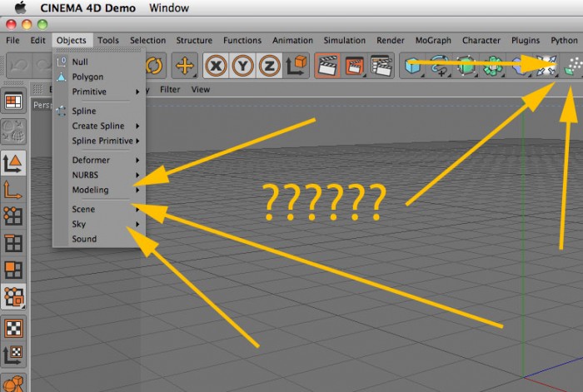This screenshot has width=583, height=392.
Task: Switch to Points mode
Action: tap(13, 216)
